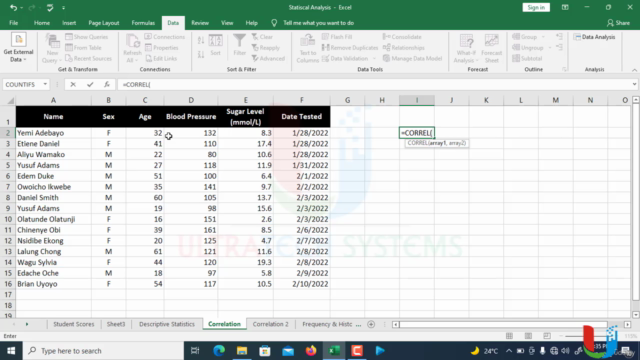
Task: Open the File menu
Action: tap(13, 23)
